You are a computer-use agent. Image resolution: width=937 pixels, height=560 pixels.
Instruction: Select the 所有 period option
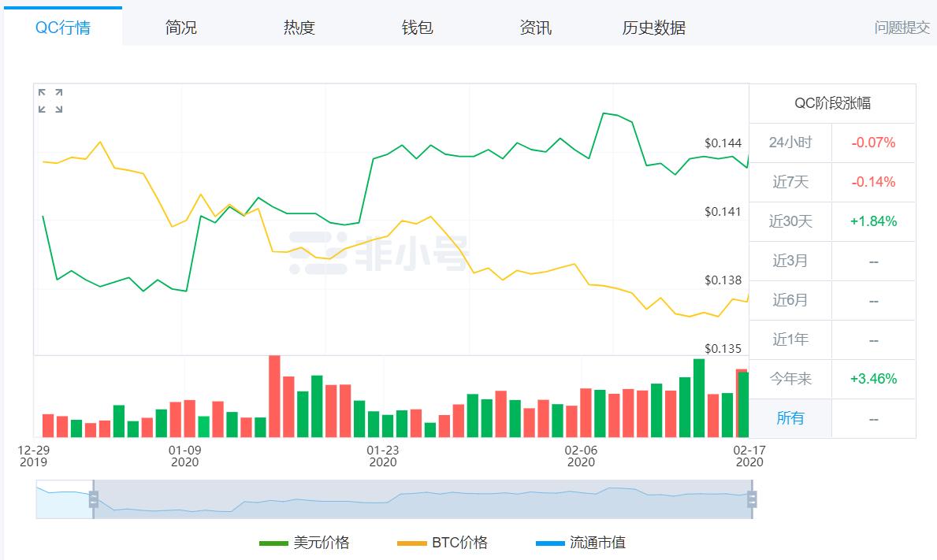click(790, 418)
